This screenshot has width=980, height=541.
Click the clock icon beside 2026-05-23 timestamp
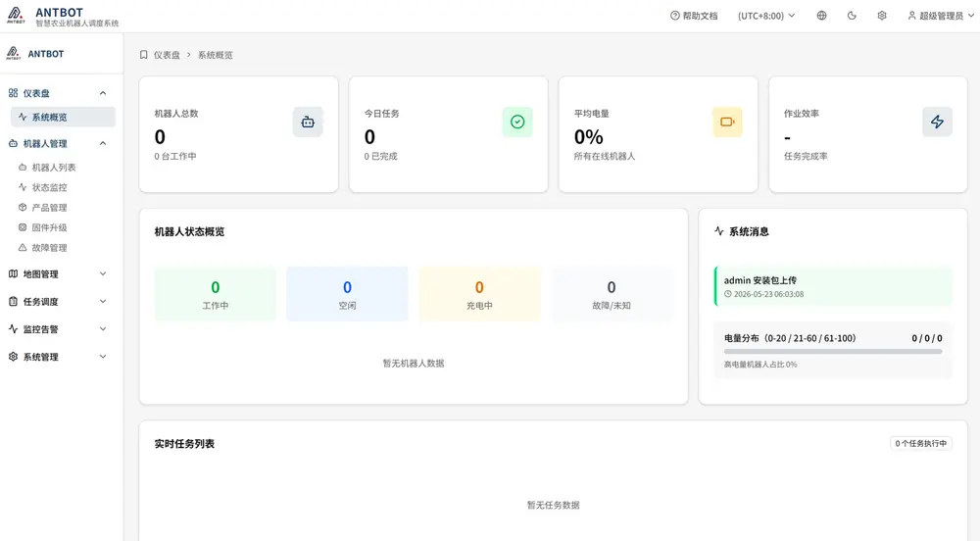tap(727, 294)
